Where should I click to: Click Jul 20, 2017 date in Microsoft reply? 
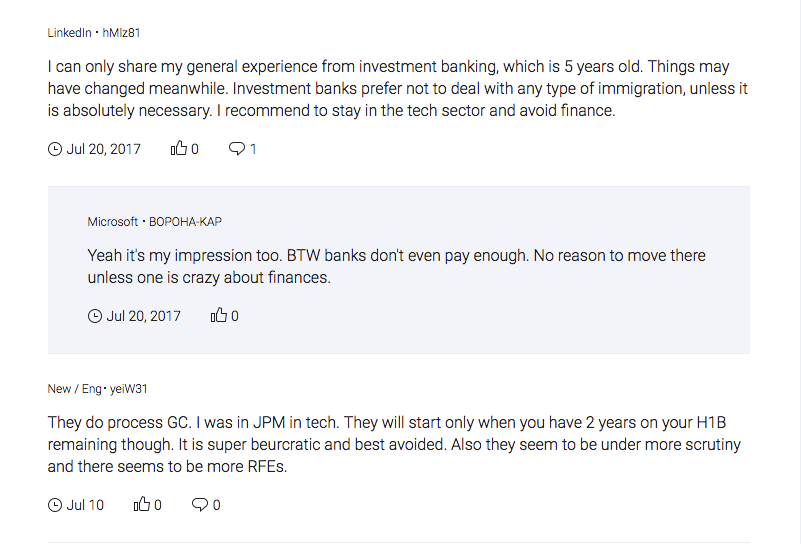click(x=143, y=316)
